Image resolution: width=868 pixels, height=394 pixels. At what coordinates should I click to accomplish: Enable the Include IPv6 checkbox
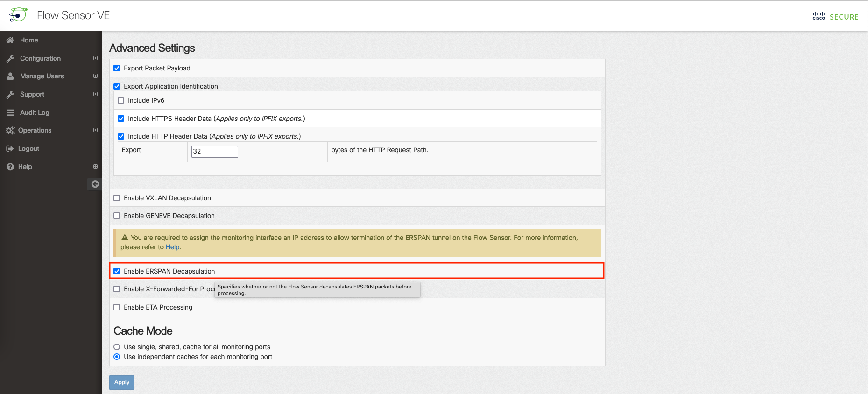tap(121, 100)
